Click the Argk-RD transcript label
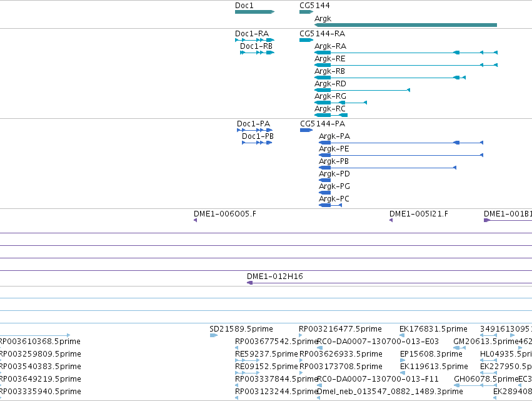The image size is (532, 401). click(x=330, y=84)
